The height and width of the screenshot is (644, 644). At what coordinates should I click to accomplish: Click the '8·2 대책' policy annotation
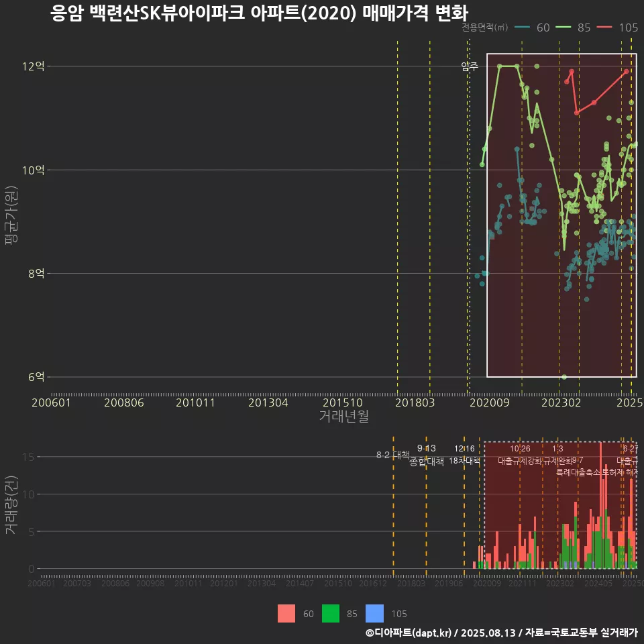coord(393,455)
